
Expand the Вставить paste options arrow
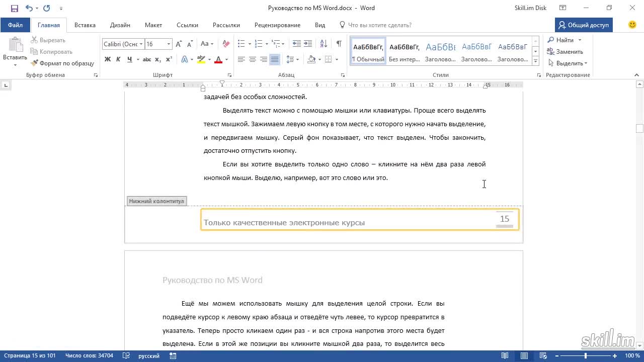click(15, 65)
